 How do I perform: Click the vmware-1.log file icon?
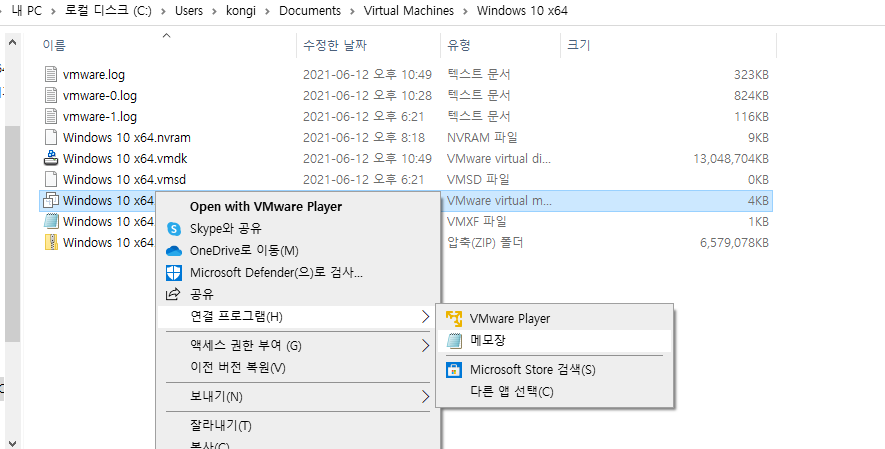coord(51,116)
